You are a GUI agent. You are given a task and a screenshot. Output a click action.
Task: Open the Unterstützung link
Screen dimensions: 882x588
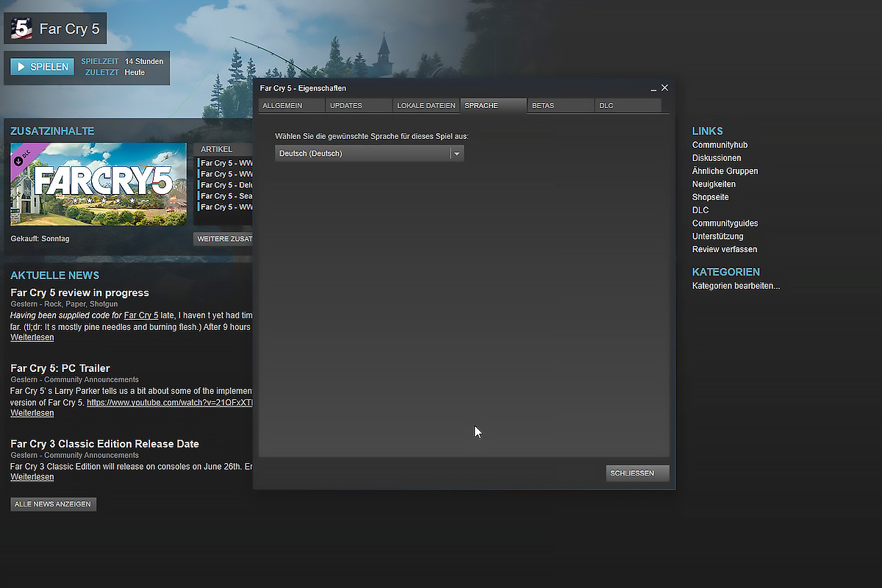(x=717, y=237)
